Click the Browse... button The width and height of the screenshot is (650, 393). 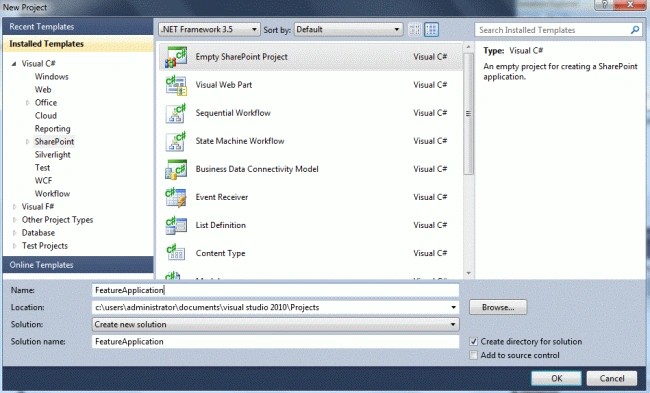click(x=498, y=307)
